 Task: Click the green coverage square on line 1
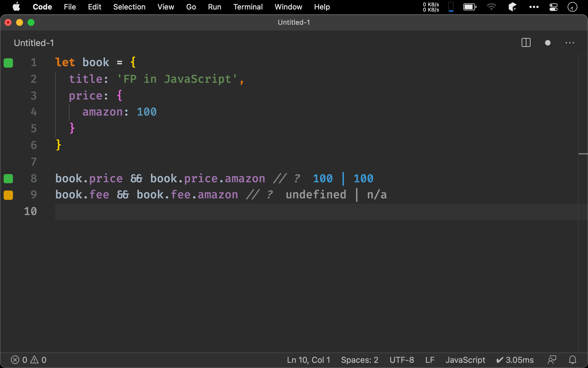(8, 63)
